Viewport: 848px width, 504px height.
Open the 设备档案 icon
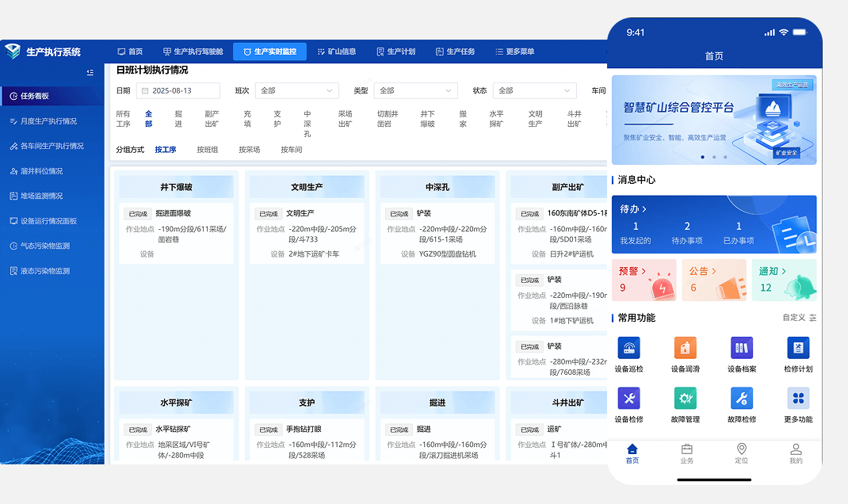click(x=742, y=348)
